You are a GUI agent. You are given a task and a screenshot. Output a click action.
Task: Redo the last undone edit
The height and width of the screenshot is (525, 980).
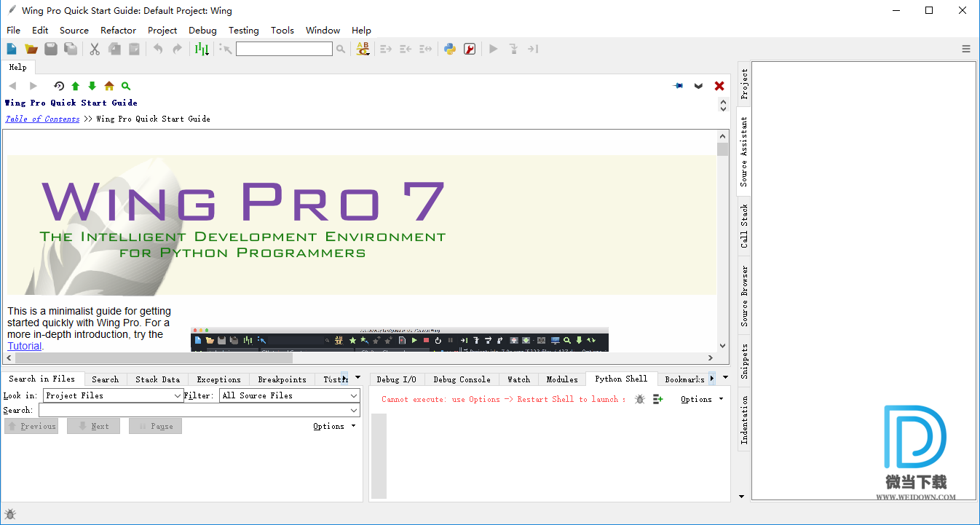[177, 49]
